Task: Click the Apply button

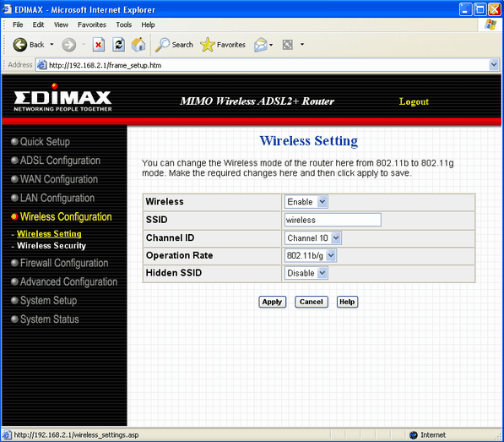Action: point(272,302)
